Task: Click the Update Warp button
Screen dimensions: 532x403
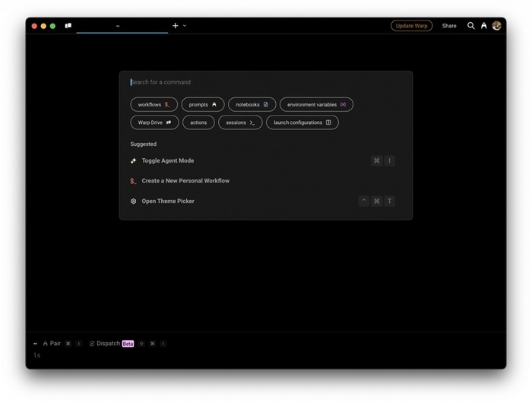Action: tap(411, 26)
